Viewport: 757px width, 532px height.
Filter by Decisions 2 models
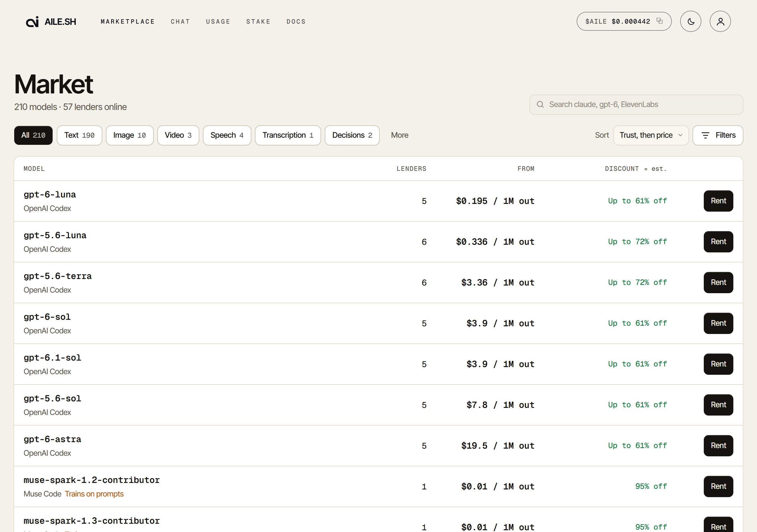(x=352, y=135)
